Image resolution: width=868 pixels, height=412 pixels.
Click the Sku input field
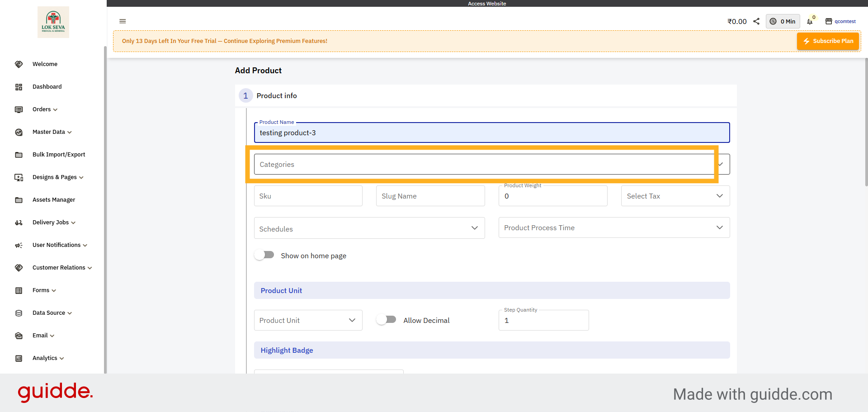coord(308,196)
